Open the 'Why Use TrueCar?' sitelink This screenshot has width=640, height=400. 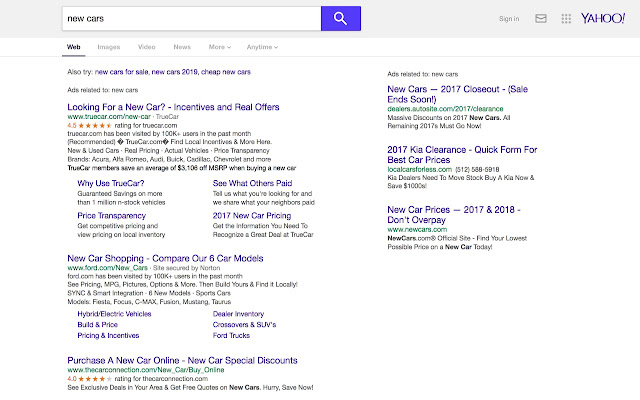point(111,183)
